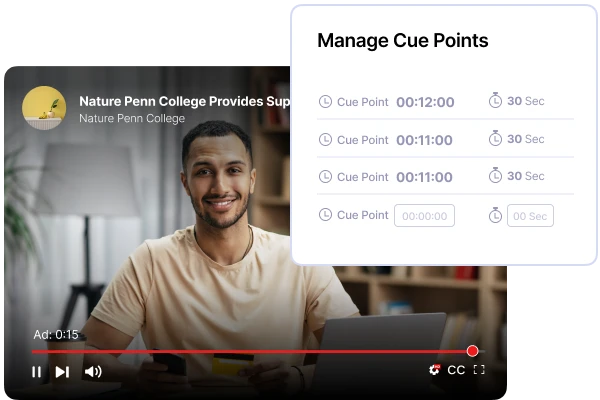Click the clock icon of second cue point row

point(325,139)
